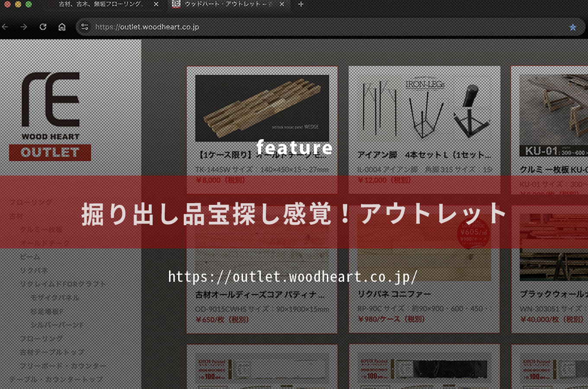Select テーブル・カウンタートップ in the sidebar
This screenshot has width=588, height=389.
tap(56, 379)
